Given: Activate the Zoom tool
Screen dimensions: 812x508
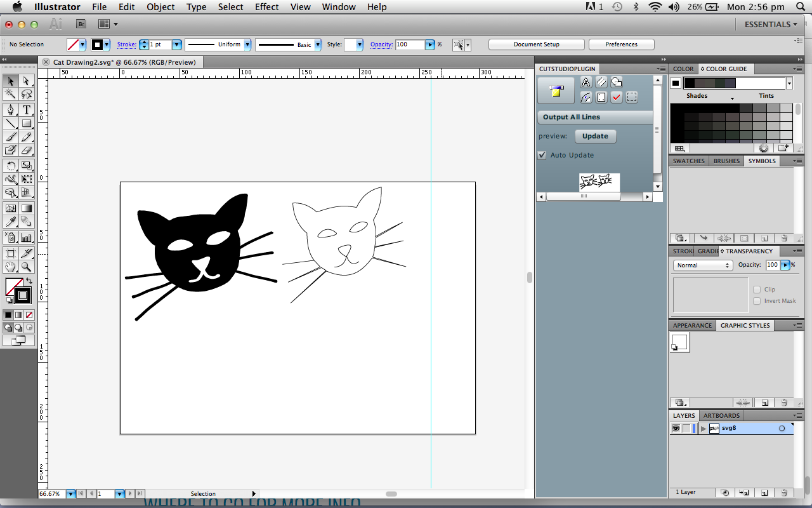Looking at the screenshot, I should point(27,267).
